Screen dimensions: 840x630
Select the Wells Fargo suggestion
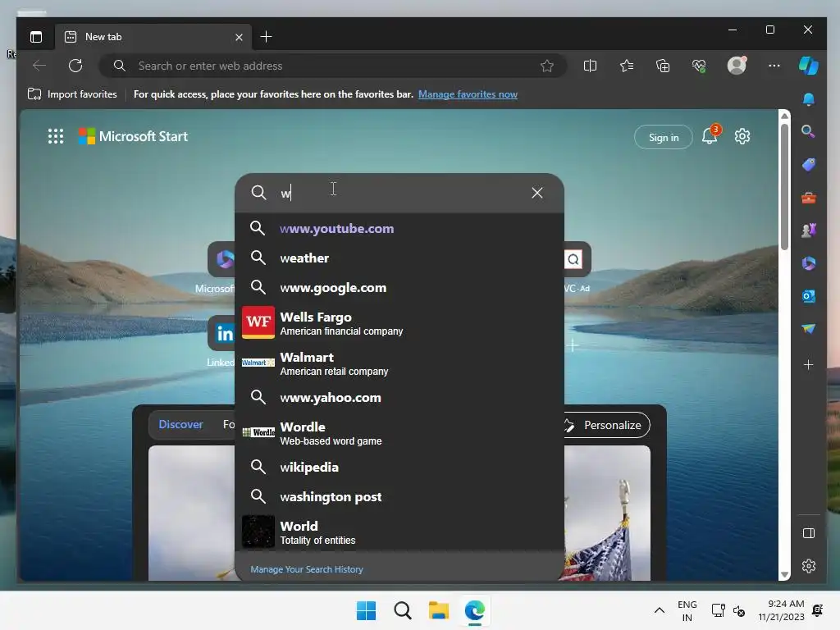coord(399,323)
